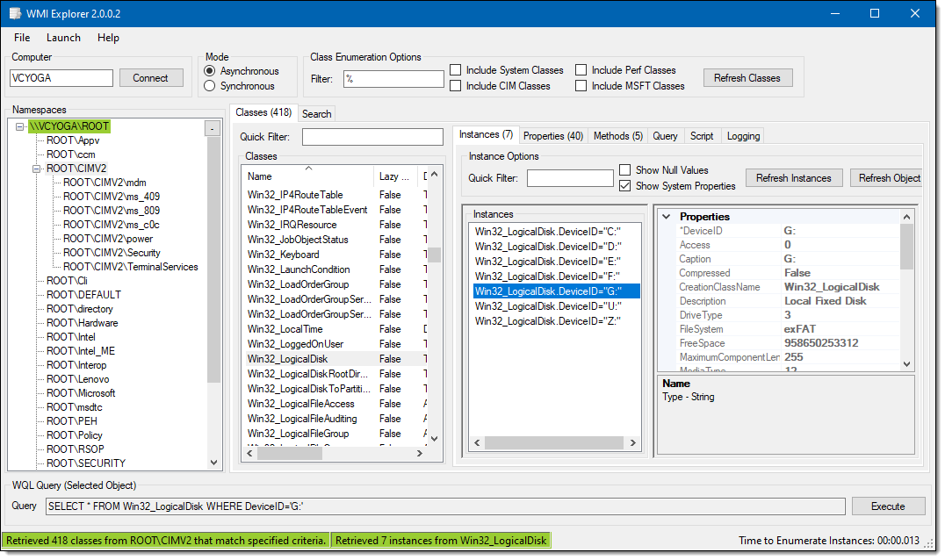945x560 pixels.
Task: Click the down arrow of the Namespaces scrollbar
Action: click(x=214, y=462)
